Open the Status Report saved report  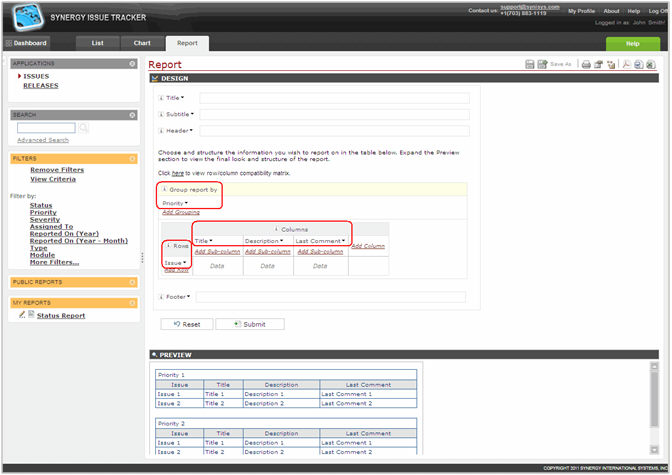click(x=61, y=316)
